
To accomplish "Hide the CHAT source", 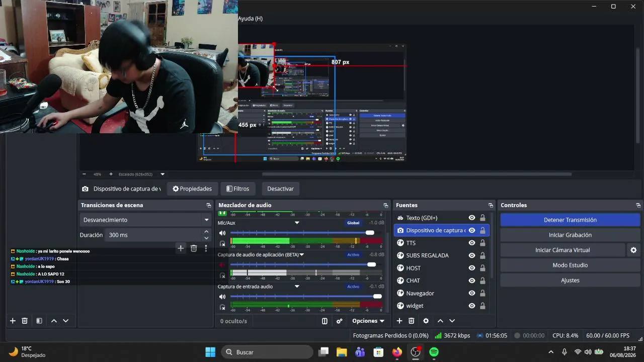I will coord(472,281).
